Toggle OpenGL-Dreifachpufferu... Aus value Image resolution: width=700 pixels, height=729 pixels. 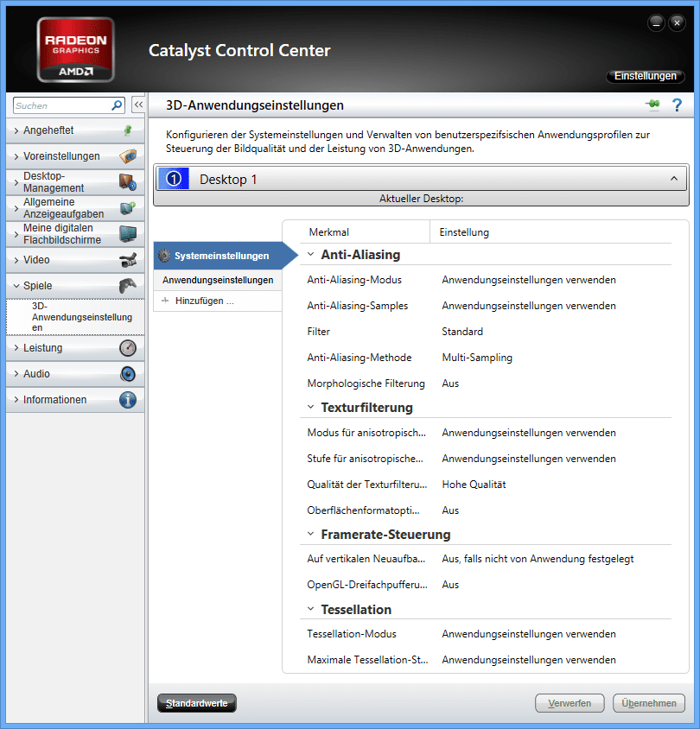[450, 585]
